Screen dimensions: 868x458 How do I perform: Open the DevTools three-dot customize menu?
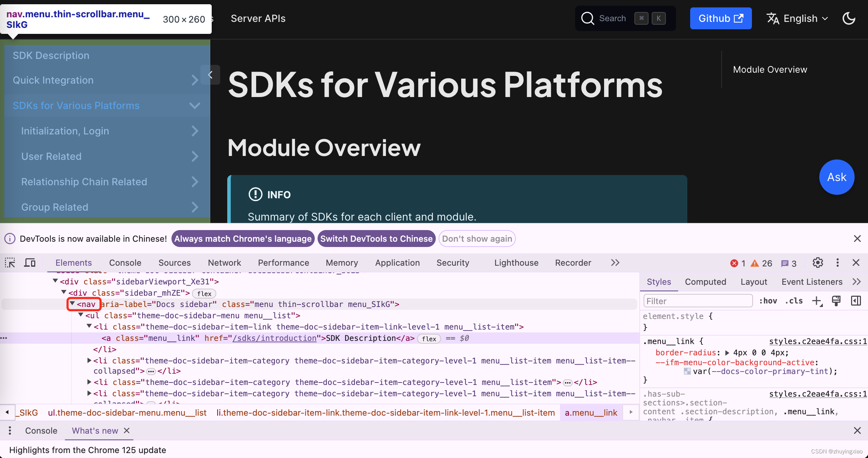coord(837,263)
